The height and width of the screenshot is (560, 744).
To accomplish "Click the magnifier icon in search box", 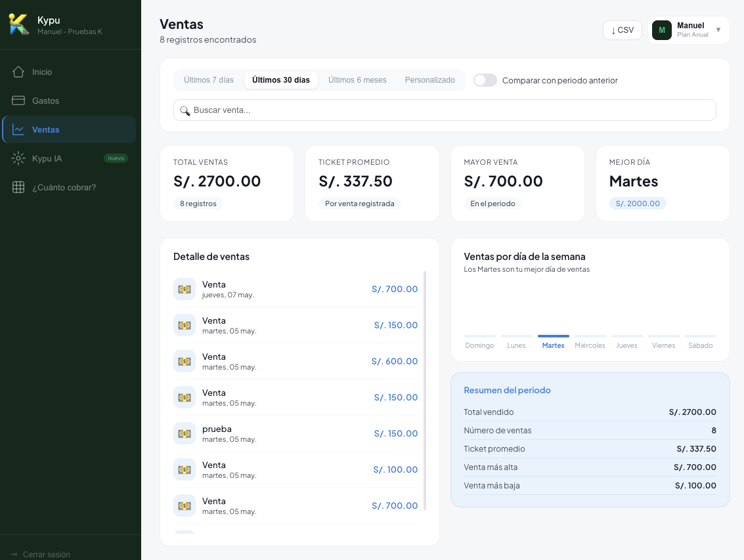I will [x=185, y=110].
